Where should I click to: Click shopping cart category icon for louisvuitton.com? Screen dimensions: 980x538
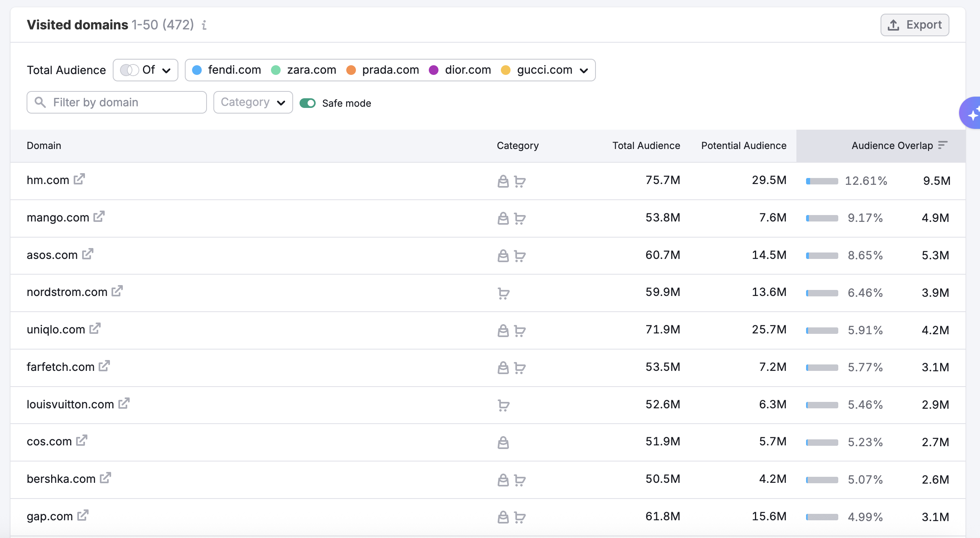point(503,405)
